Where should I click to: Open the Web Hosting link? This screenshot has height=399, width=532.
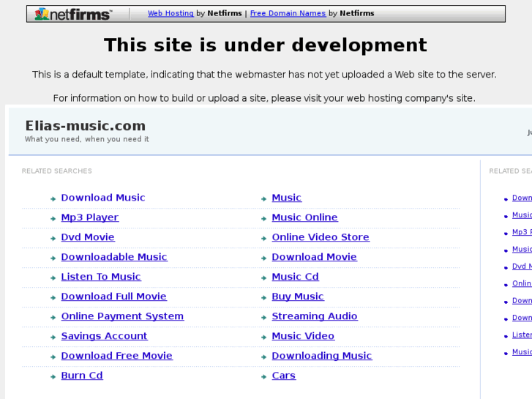pos(171,13)
